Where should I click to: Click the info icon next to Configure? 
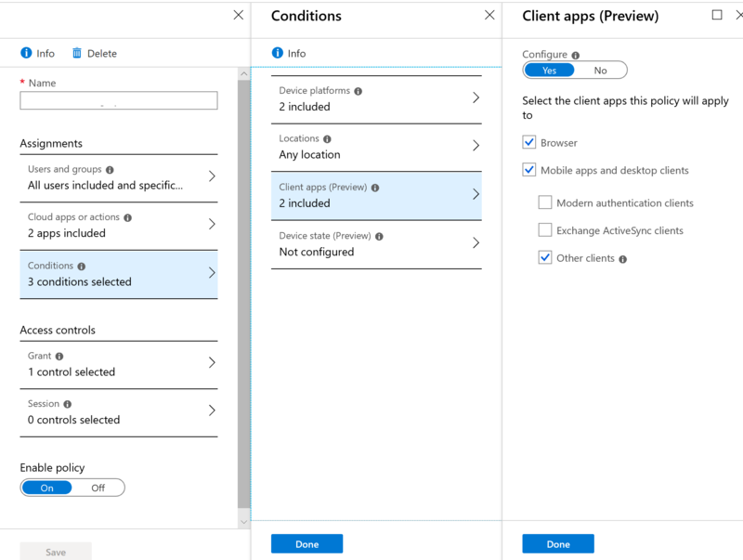577,54
